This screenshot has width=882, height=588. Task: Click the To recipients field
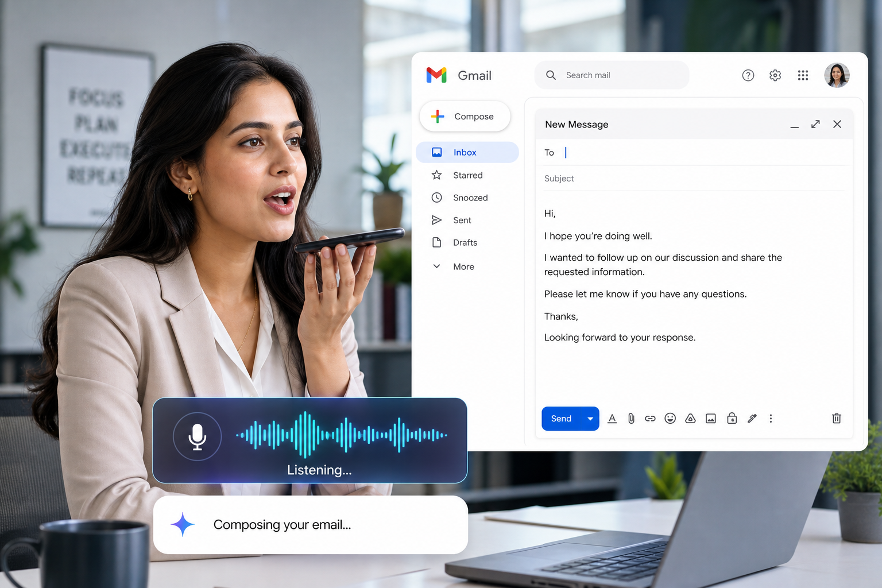click(x=695, y=153)
